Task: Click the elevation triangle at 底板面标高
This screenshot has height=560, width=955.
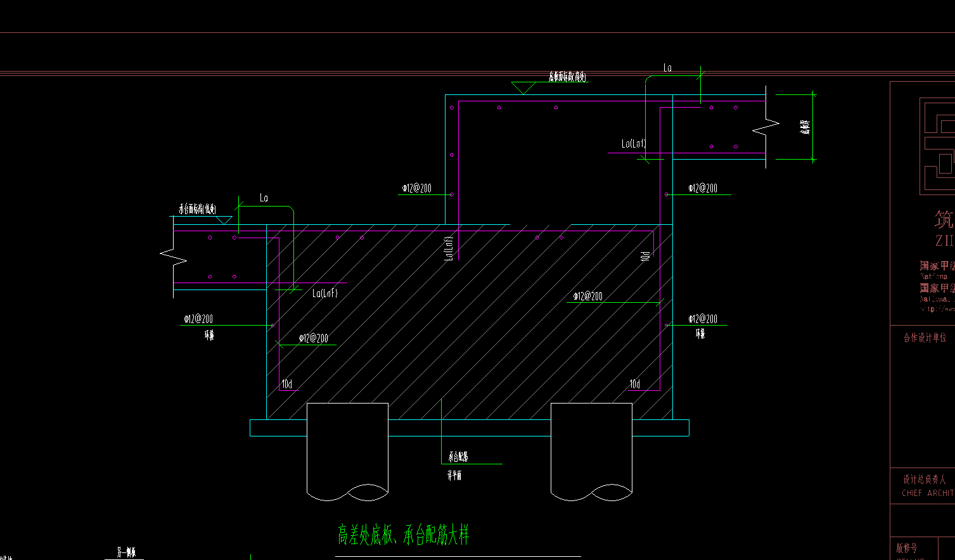Action: tap(523, 88)
